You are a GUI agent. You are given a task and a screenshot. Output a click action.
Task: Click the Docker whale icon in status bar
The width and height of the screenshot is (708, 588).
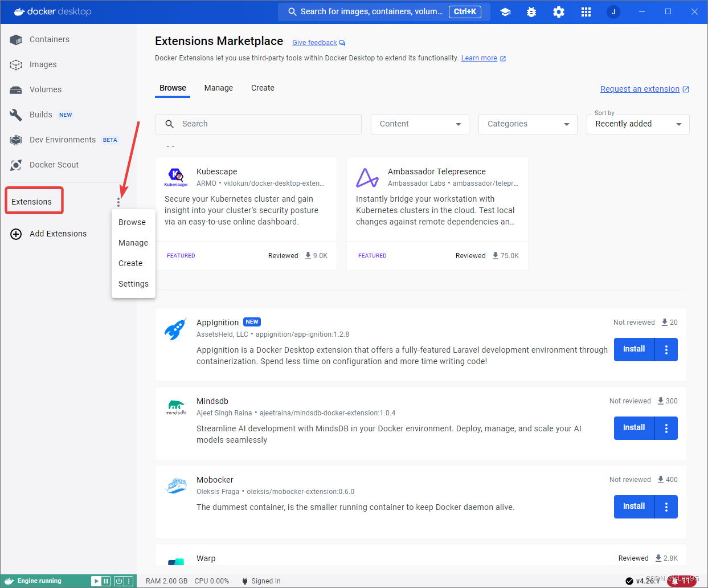click(x=9, y=581)
